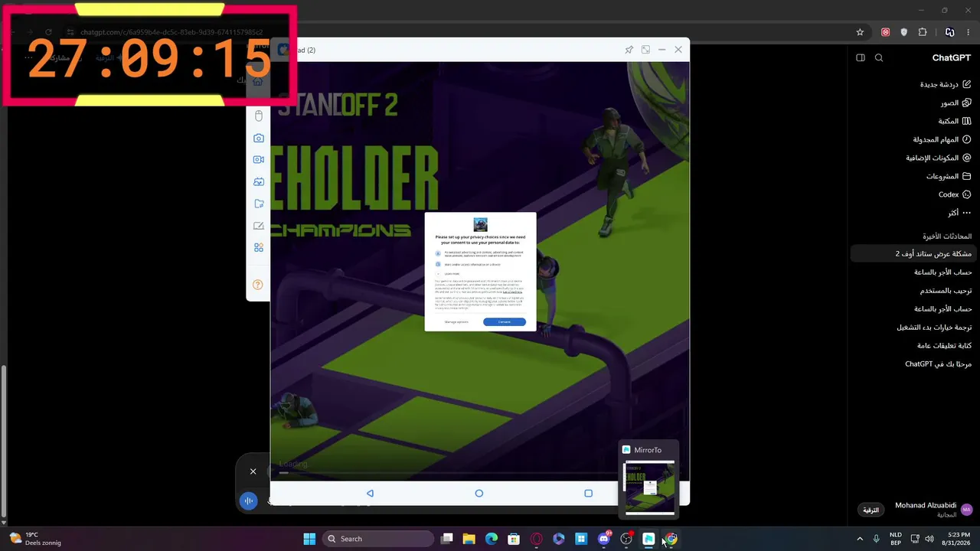Tap the Android home circle button
This screenshot has height=551, width=980.
pyautogui.click(x=479, y=494)
